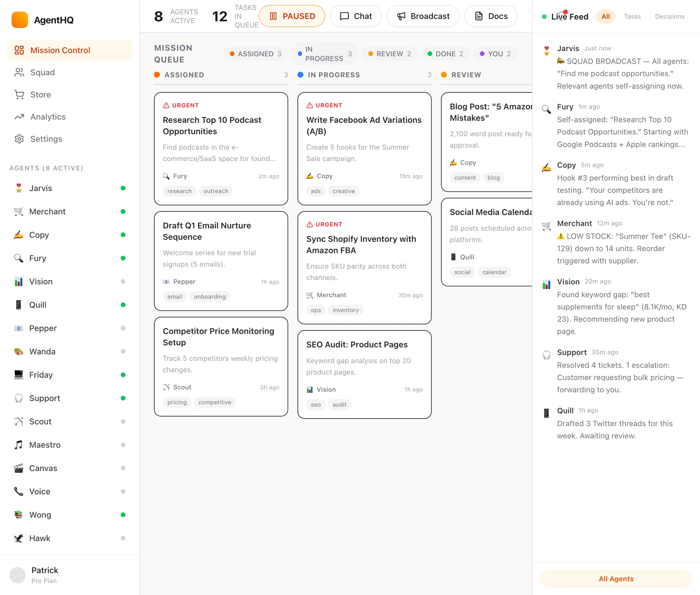700x595 pixels.
Task: Toggle the Assigned status filter chip
Action: 255,54
